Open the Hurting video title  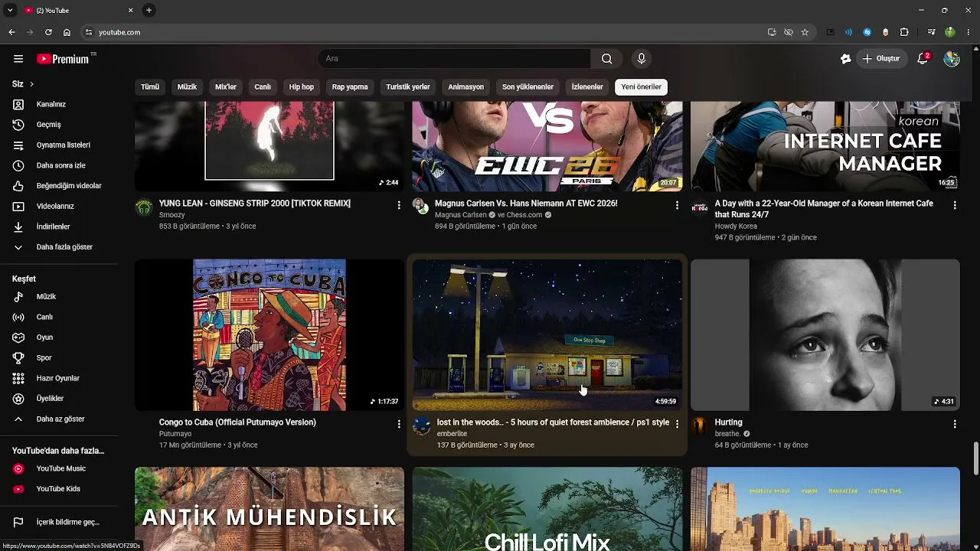point(729,422)
